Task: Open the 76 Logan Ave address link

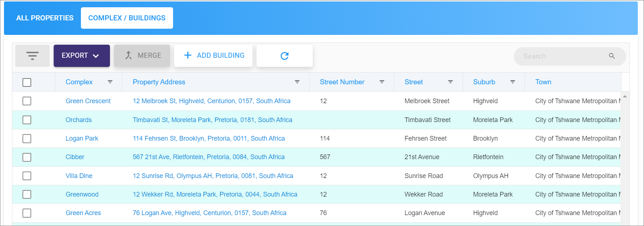Action: click(210, 213)
